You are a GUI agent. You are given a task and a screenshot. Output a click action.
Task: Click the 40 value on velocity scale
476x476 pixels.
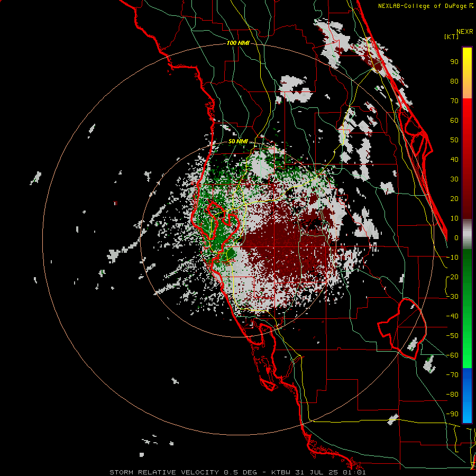click(454, 160)
